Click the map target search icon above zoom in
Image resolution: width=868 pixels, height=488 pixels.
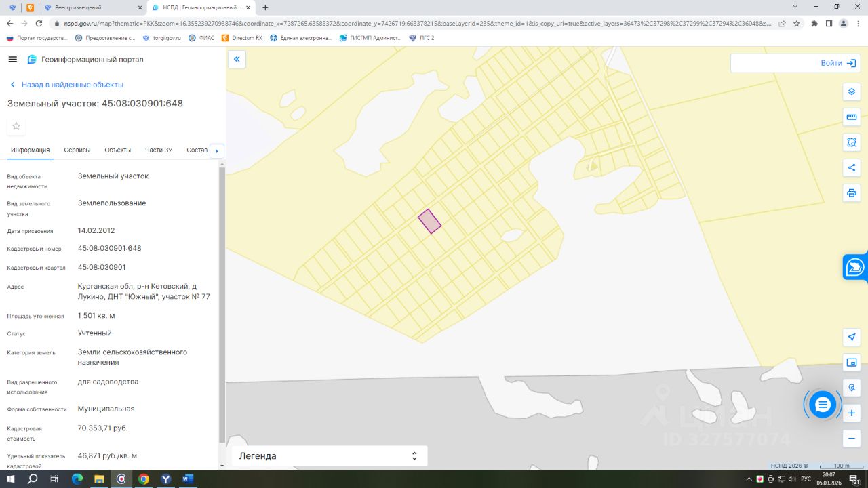pos(852,388)
